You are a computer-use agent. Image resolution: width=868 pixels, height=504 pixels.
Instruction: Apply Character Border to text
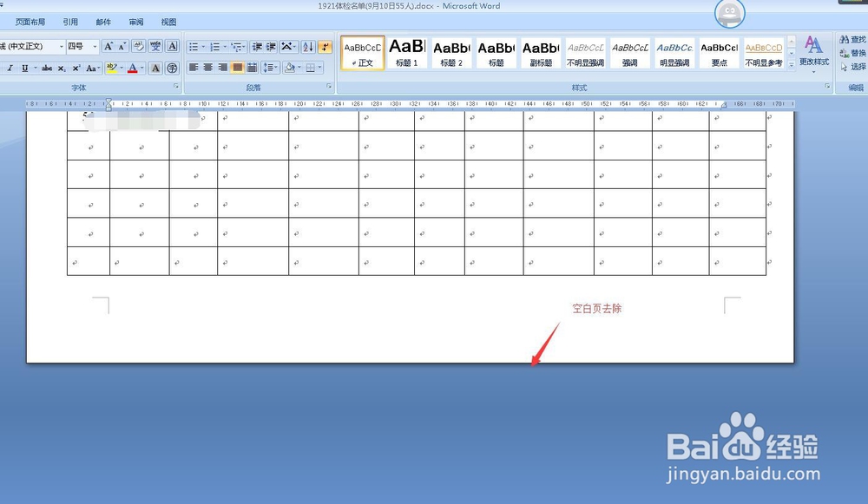172,47
